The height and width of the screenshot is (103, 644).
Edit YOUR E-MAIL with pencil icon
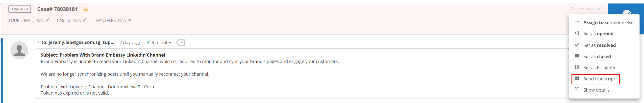pyautogui.click(x=48, y=20)
